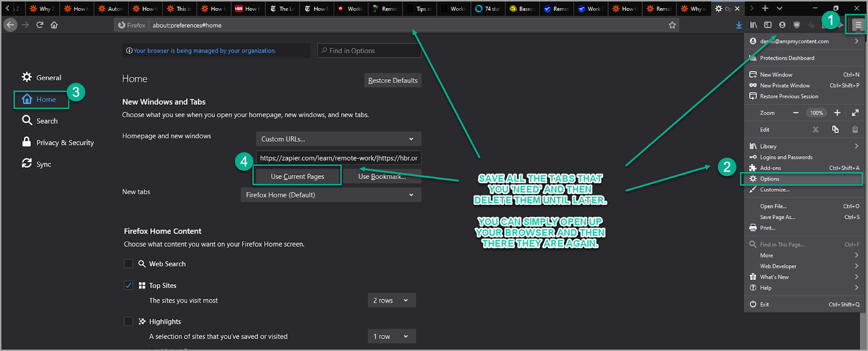The width and height of the screenshot is (868, 351).
Task: Go forward with the forward arrow
Action: click(x=25, y=25)
